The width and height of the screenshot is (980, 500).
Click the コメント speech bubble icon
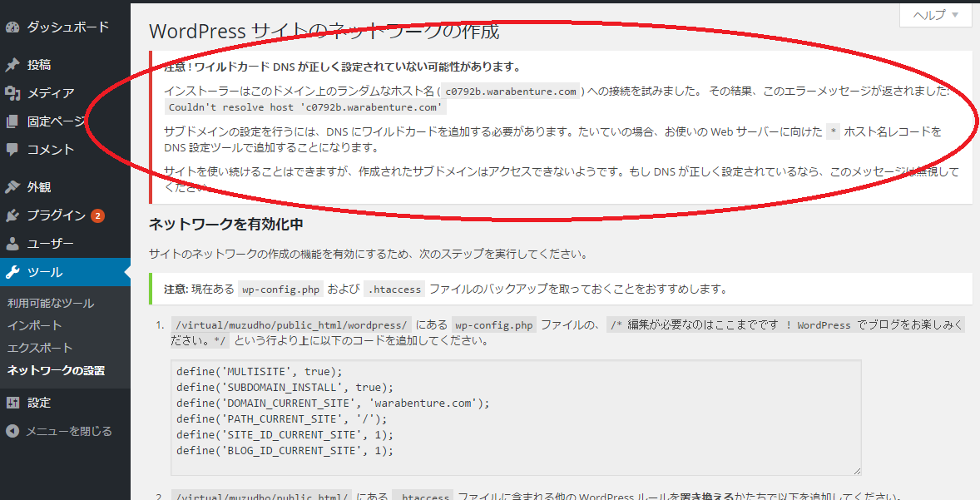tap(12, 150)
